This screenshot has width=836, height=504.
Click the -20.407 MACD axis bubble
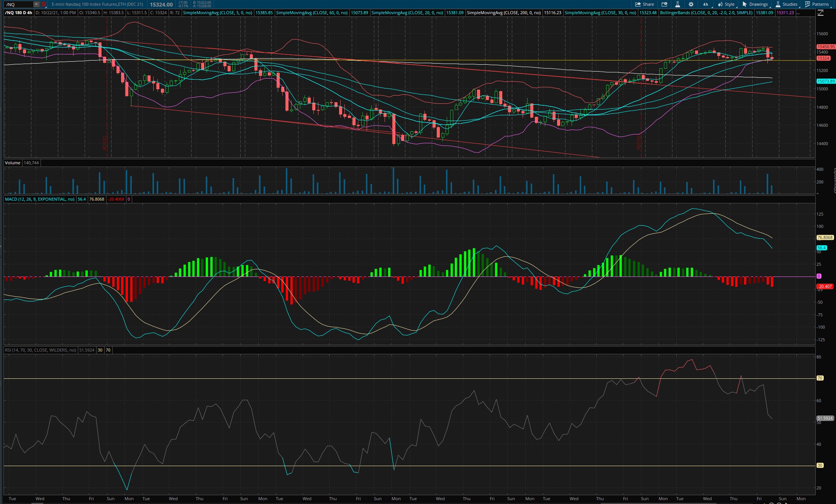point(825,286)
